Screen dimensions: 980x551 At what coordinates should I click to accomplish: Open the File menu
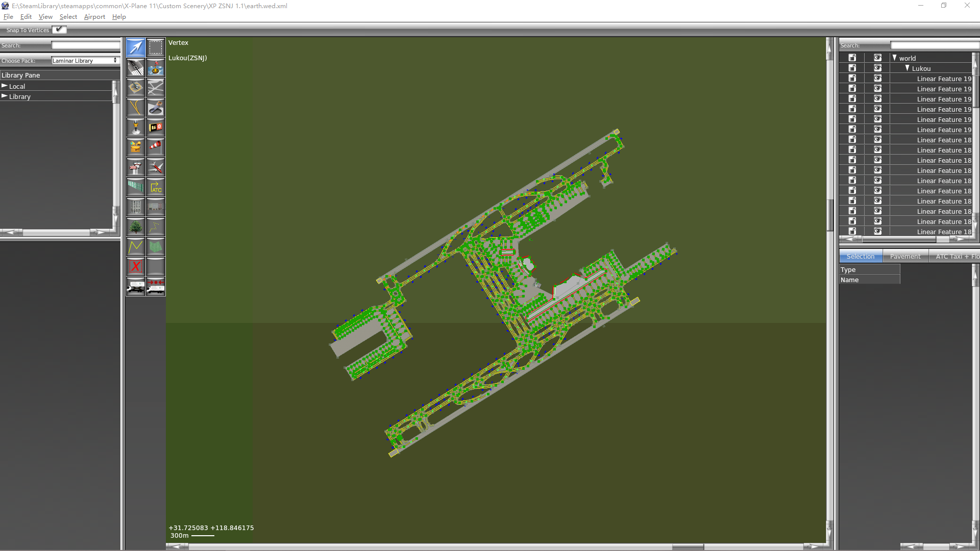point(8,17)
